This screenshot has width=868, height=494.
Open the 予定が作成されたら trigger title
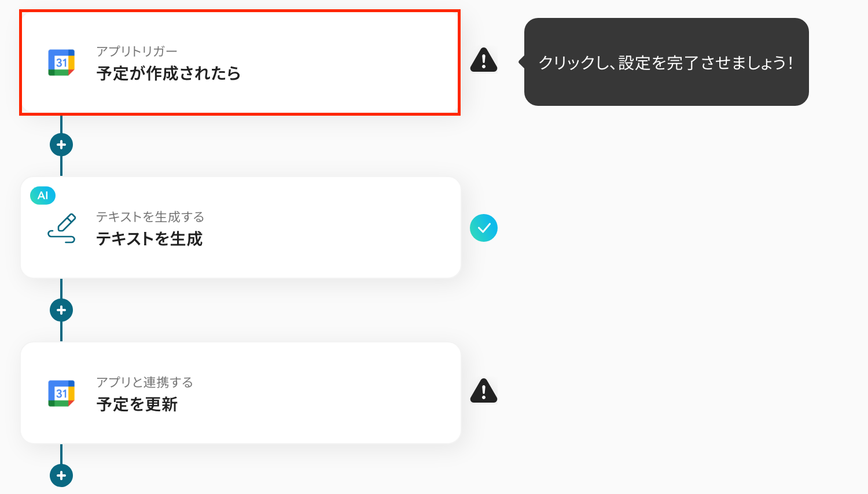coord(168,73)
